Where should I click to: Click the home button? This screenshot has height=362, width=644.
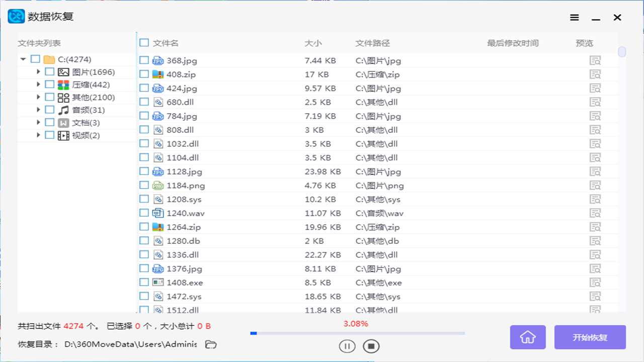528,337
